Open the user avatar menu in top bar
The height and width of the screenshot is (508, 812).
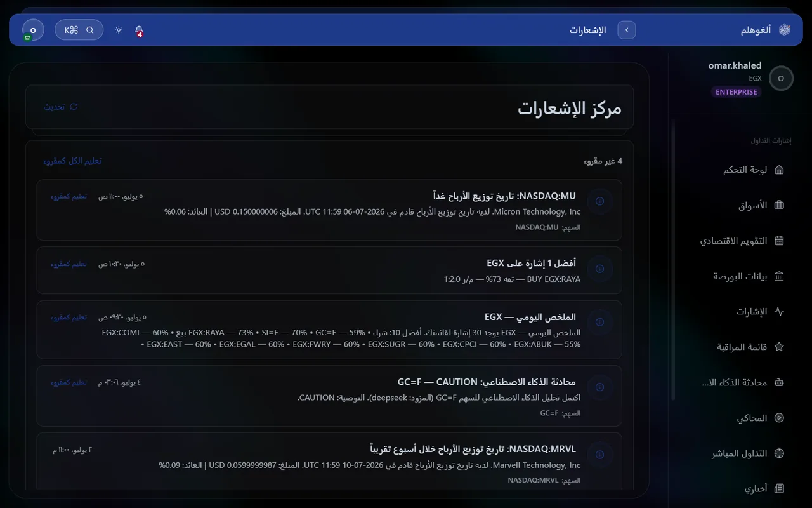click(33, 30)
